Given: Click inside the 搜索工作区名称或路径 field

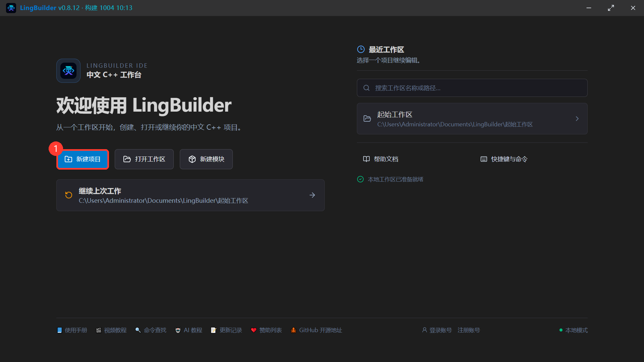Looking at the screenshot, I should click(472, 88).
